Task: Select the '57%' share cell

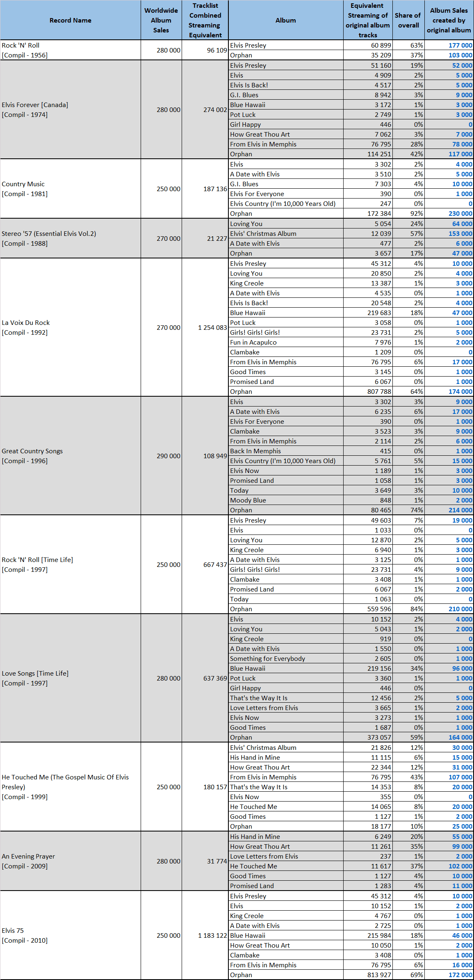Action: tap(408, 233)
